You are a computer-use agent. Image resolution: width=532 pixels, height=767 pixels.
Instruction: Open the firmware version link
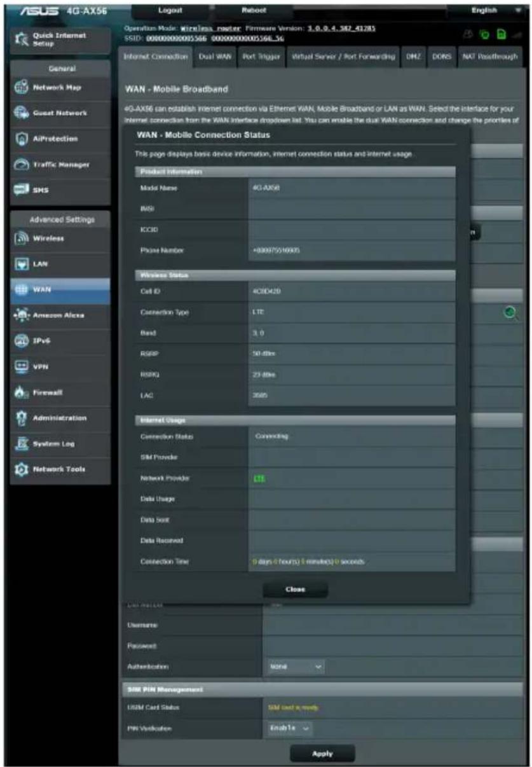click(x=341, y=29)
